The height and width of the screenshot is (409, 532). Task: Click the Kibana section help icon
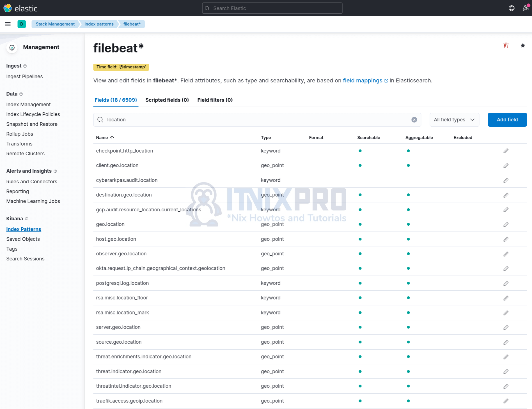coord(27,219)
